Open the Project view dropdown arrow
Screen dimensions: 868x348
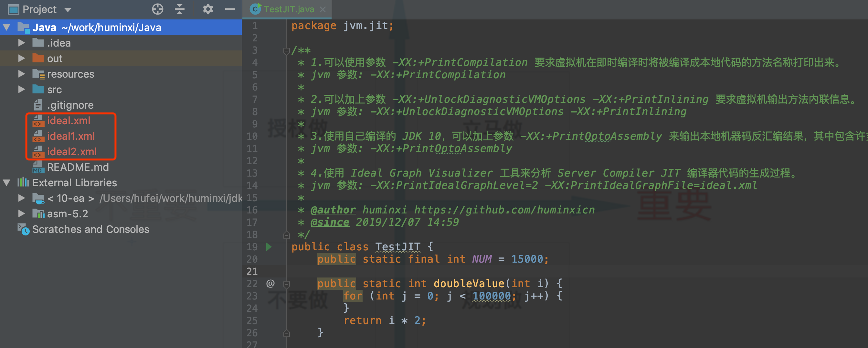[68, 10]
